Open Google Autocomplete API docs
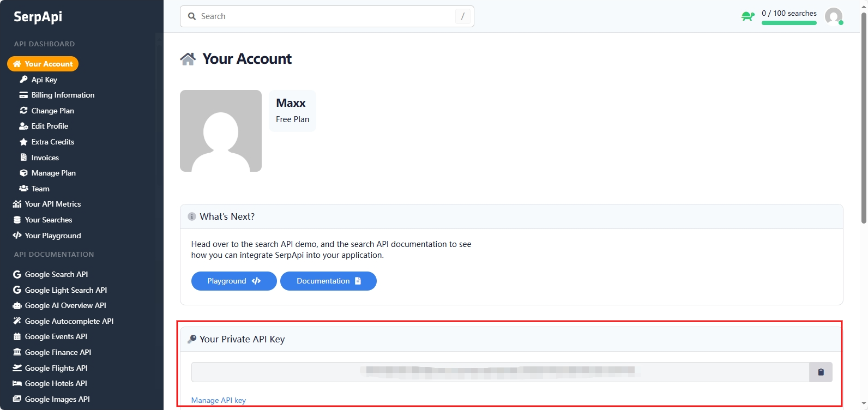868x410 pixels. 69,321
